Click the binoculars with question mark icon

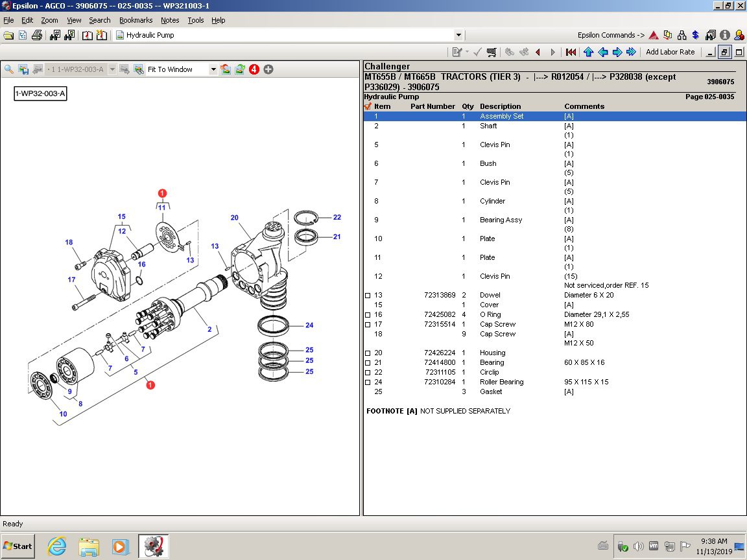(69, 35)
